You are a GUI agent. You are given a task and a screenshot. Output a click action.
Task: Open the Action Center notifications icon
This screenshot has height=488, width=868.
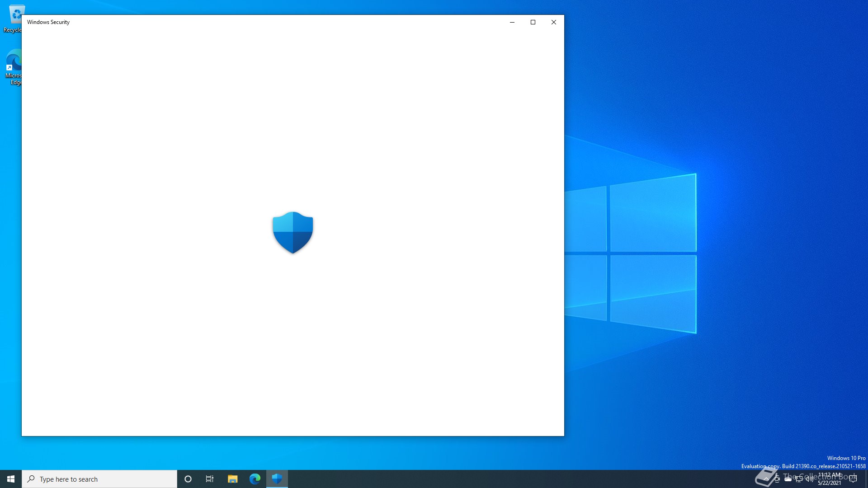point(853,479)
